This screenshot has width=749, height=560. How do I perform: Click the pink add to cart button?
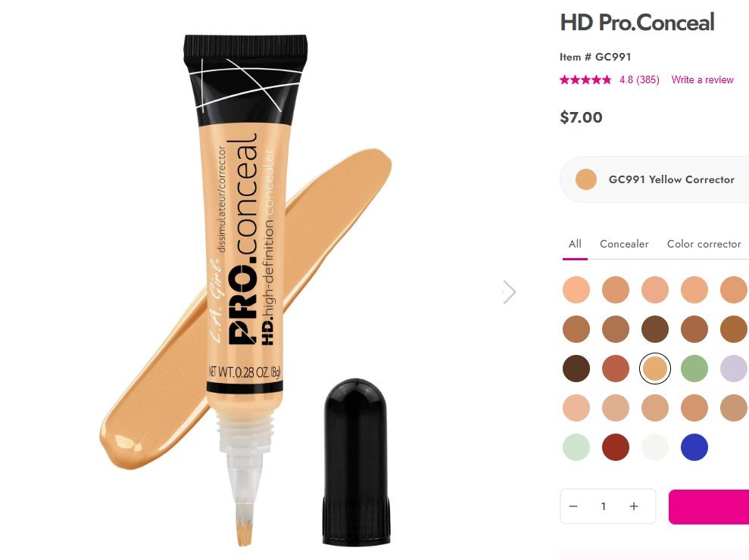click(x=709, y=506)
